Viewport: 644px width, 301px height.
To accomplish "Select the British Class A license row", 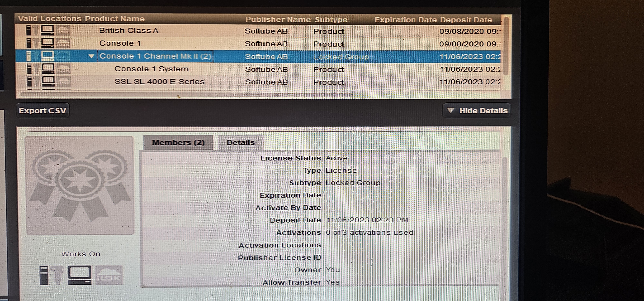I will tap(258, 31).
